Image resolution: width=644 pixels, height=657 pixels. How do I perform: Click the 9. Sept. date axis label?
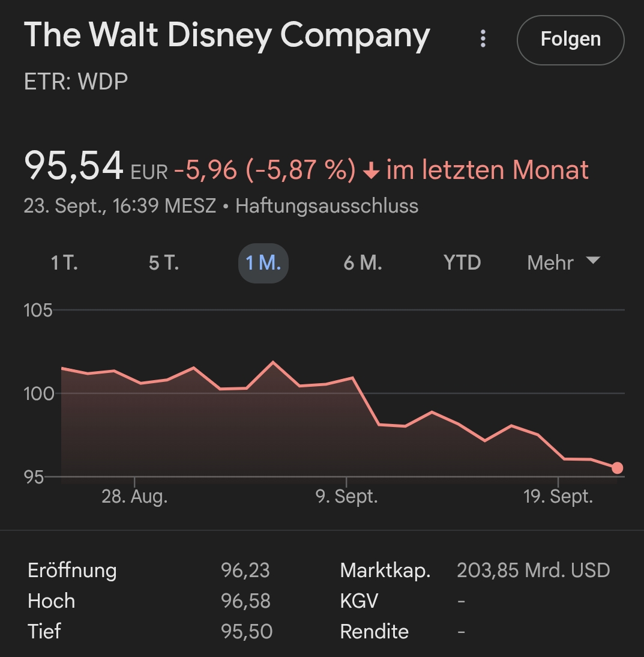347,497
